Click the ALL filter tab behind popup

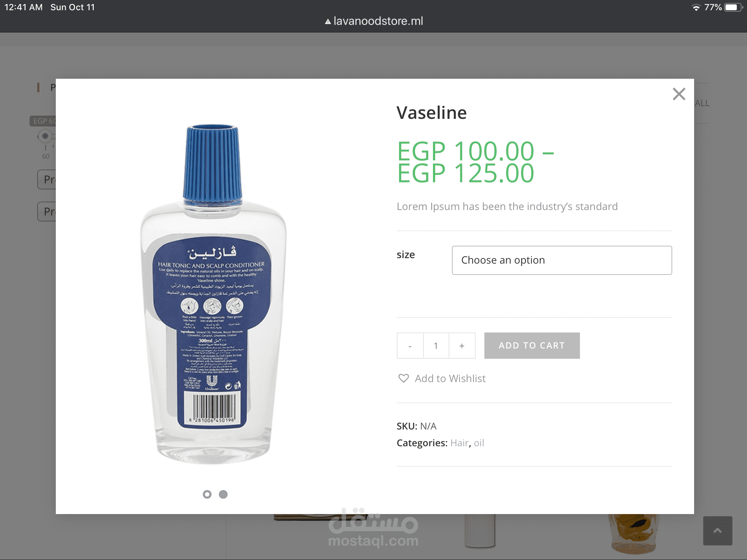(702, 103)
